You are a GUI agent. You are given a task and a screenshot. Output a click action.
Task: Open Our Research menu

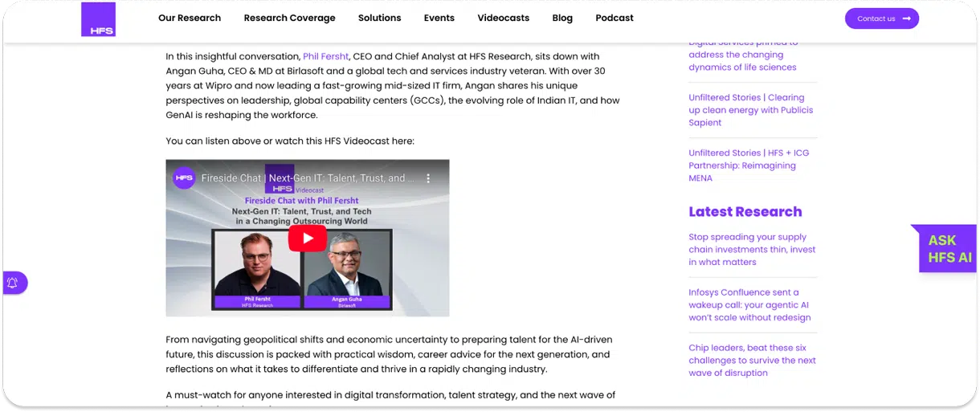pos(190,18)
